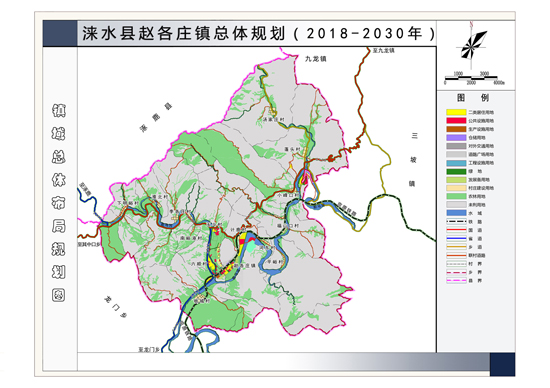Select the brown production land legend swatch
The image size is (550, 388).
coord(456,129)
